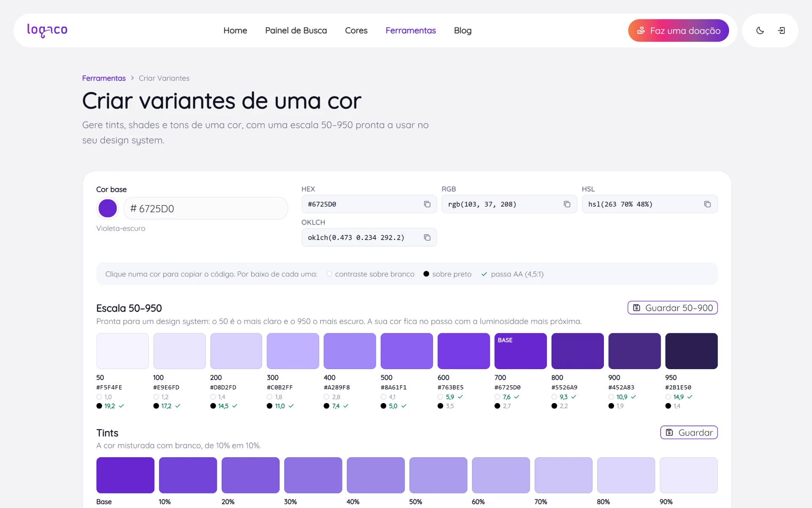Click the 70% tint swatch
Screen dimensions: 812x508
coord(563,475)
